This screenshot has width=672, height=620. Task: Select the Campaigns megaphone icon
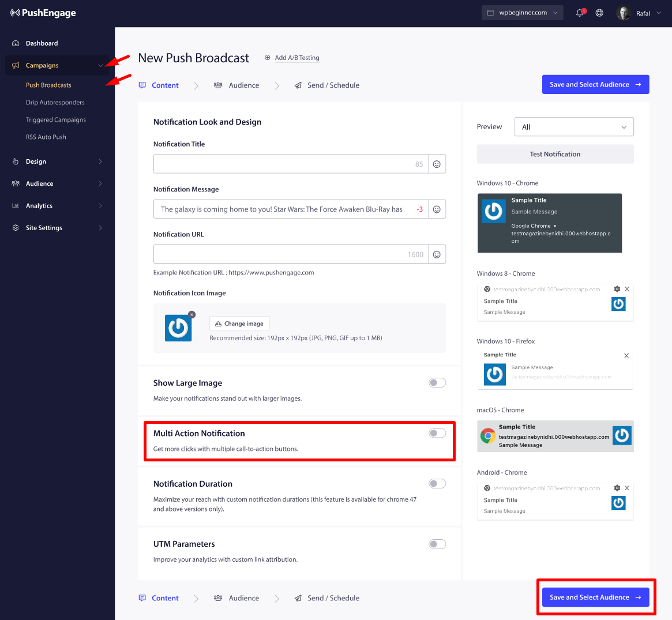coord(16,65)
